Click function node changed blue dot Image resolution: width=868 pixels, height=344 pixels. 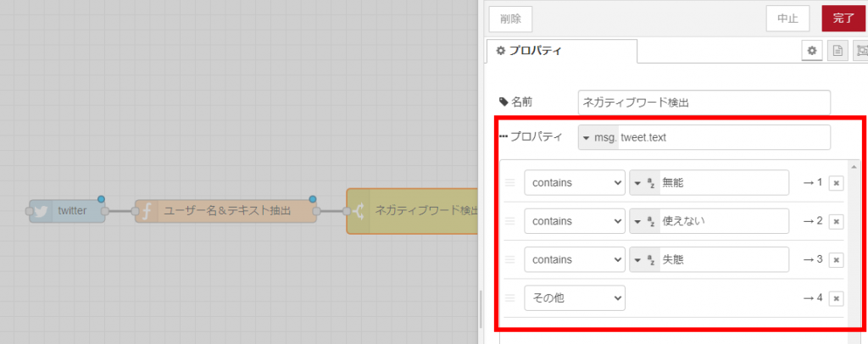pos(312,199)
